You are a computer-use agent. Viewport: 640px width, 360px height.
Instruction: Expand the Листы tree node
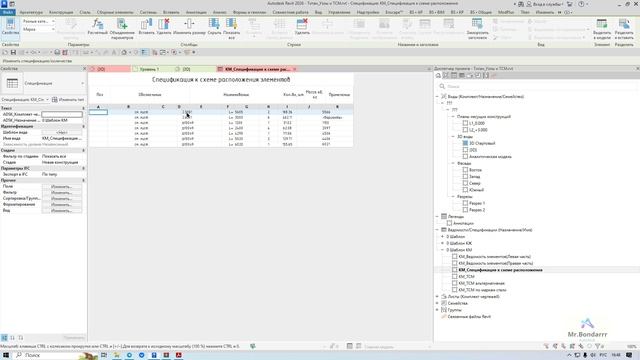click(x=437, y=297)
